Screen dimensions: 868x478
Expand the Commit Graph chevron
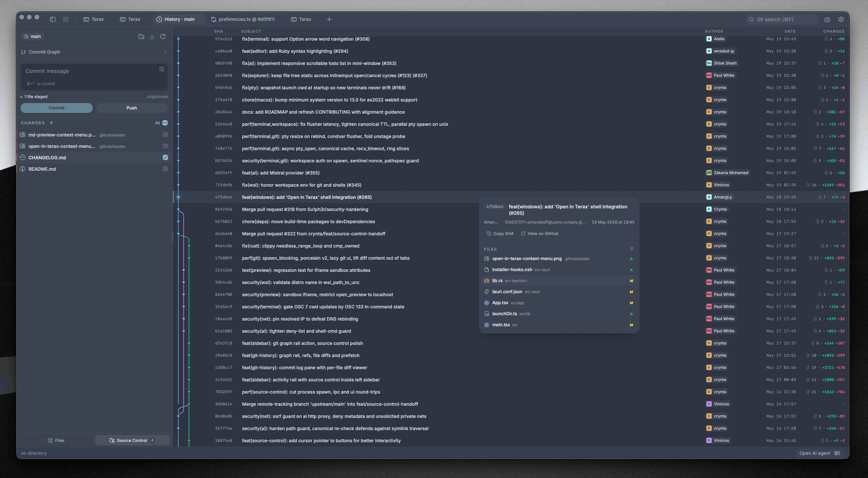tap(165, 52)
